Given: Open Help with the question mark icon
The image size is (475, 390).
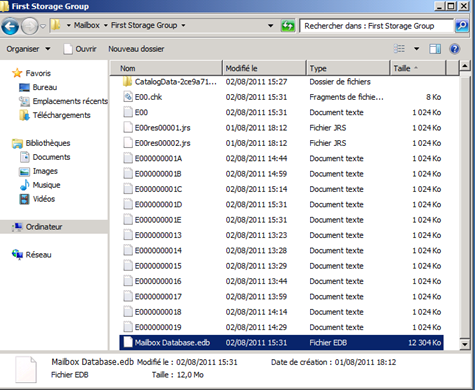Looking at the screenshot, I should tap(454, 49).
